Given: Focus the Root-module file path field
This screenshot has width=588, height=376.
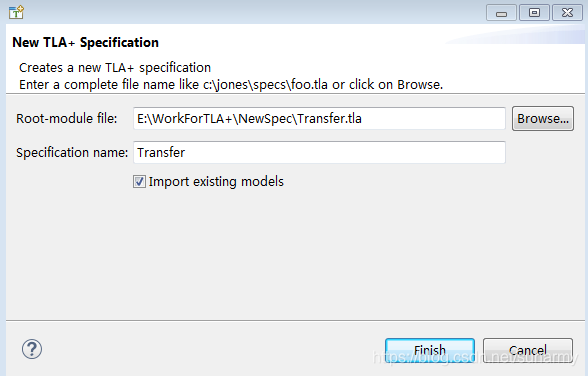Looking at the screenshot, I should 319,118.
